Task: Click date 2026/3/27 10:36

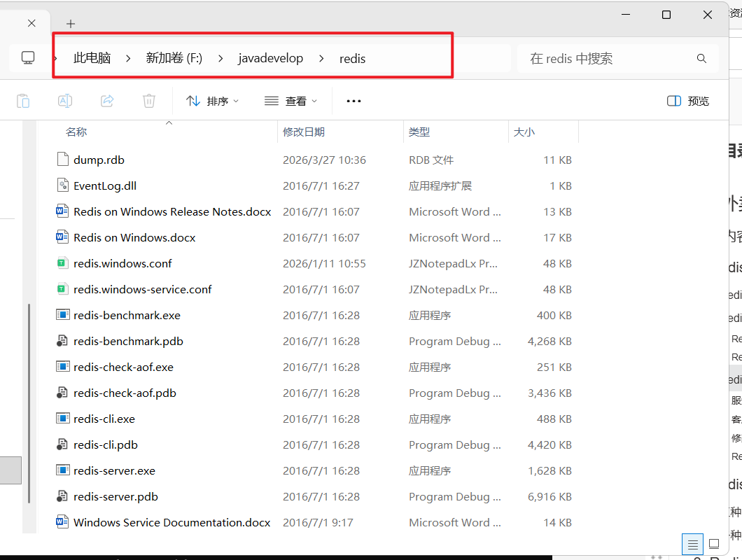Action: coord(324,160)
